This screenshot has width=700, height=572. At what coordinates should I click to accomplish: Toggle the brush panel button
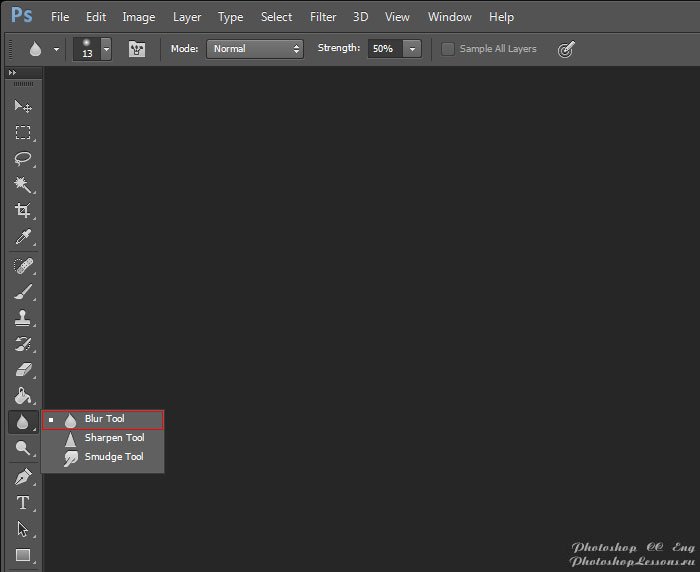click(x=136, y=48)
